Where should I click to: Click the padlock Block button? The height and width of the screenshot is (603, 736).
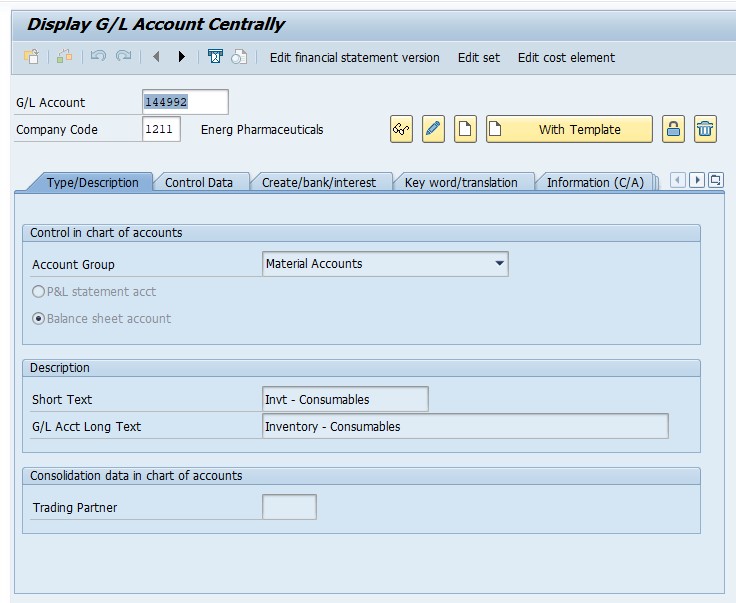pyautogui.click(x=673, y=129)
